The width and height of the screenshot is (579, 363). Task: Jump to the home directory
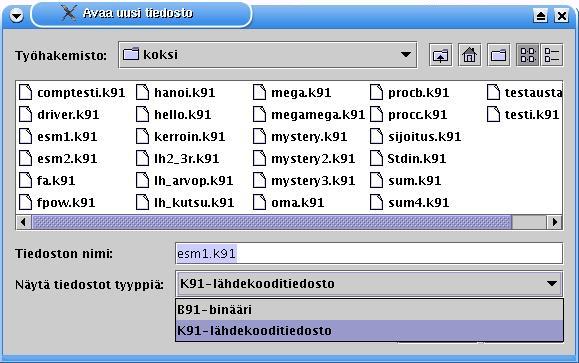coord(469,55)
